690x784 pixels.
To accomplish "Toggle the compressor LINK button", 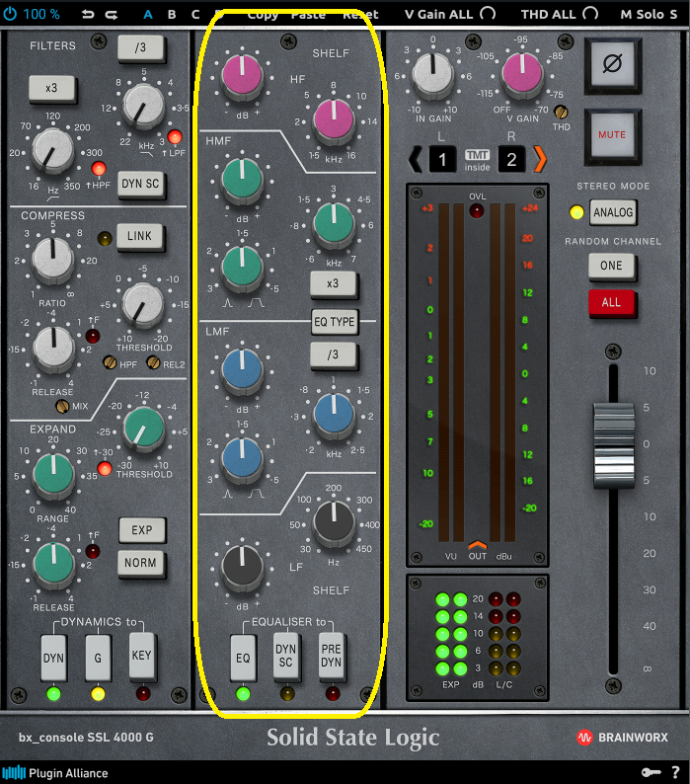I will (x=139, y=236).
